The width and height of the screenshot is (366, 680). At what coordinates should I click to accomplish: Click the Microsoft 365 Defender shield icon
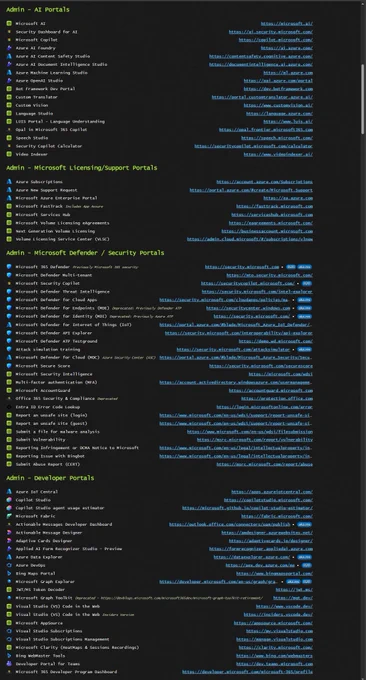(9, 267)
